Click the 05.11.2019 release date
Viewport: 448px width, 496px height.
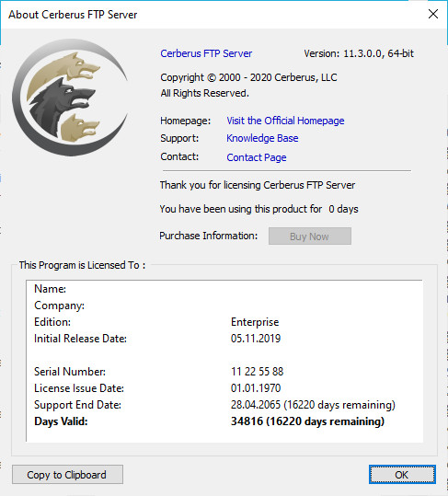256,339
